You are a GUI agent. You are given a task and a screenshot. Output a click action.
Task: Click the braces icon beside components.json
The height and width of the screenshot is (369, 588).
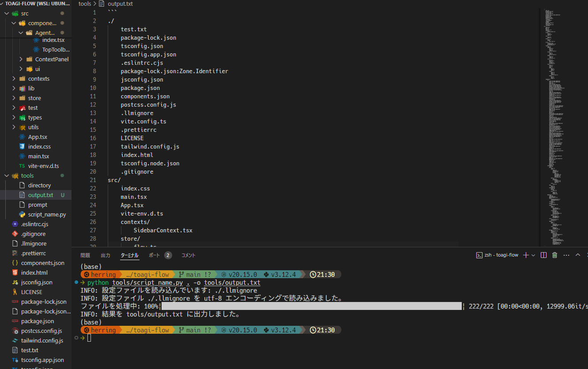(15, 263)
